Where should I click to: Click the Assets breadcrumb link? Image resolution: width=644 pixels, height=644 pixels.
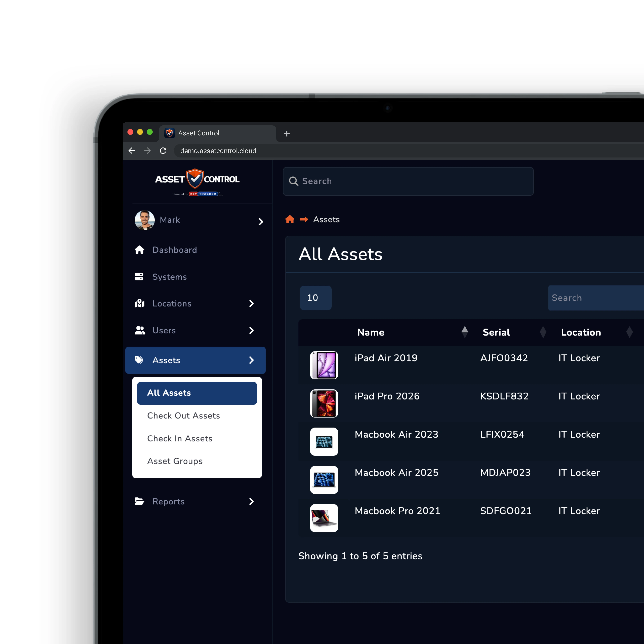tap(326, 219)
